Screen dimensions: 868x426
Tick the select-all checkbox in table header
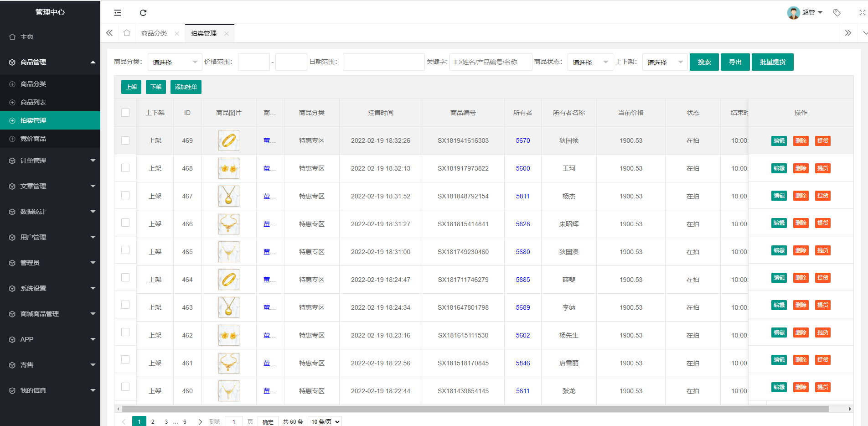click(x=125, y=113)
